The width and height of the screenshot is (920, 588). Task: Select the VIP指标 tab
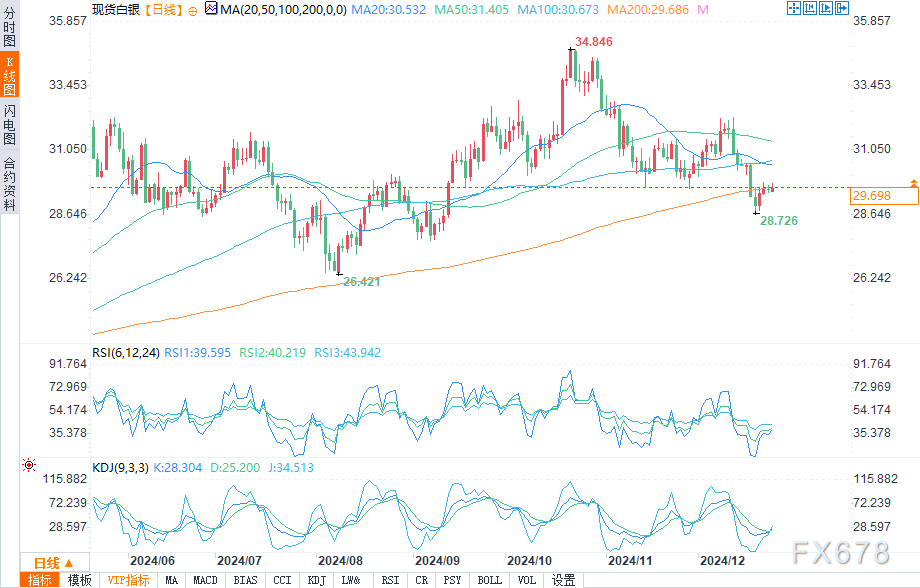pyautogui.click(x=128, y=580)
